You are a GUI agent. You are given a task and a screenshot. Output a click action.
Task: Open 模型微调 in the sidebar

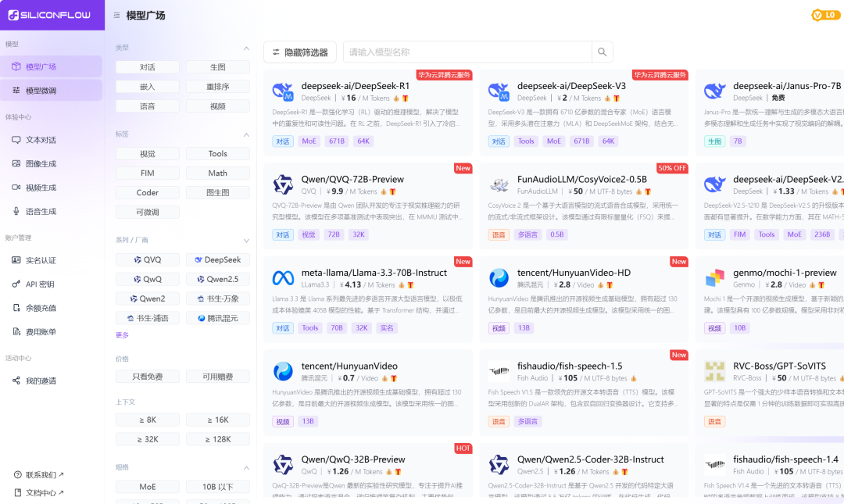(x=51, y=91)
